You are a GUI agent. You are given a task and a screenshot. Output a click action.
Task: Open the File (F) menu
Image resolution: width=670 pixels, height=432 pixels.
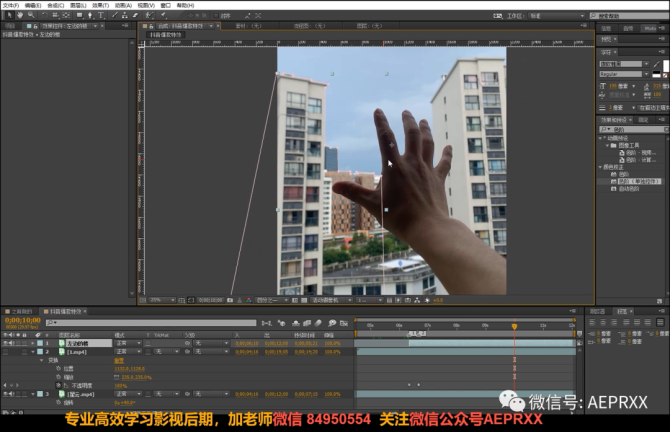11,5
